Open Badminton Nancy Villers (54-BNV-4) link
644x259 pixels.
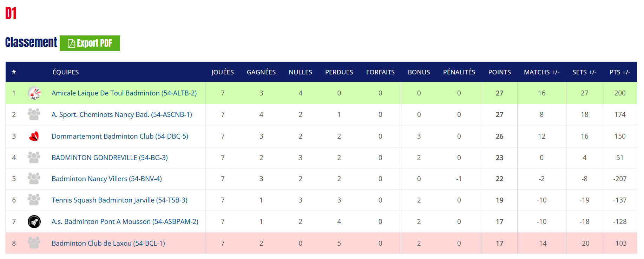(x=106, y=179)
